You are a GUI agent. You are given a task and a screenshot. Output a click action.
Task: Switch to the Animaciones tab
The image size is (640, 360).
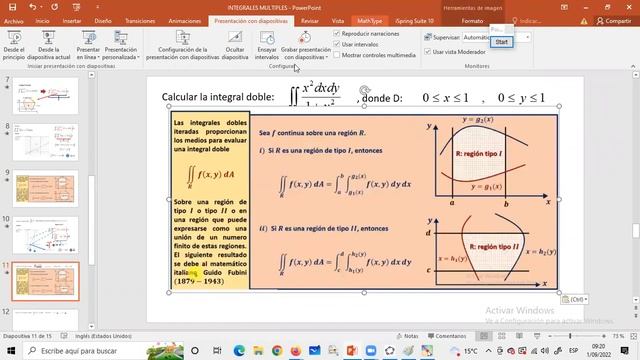pyautogui.click(x=184, y=21)
